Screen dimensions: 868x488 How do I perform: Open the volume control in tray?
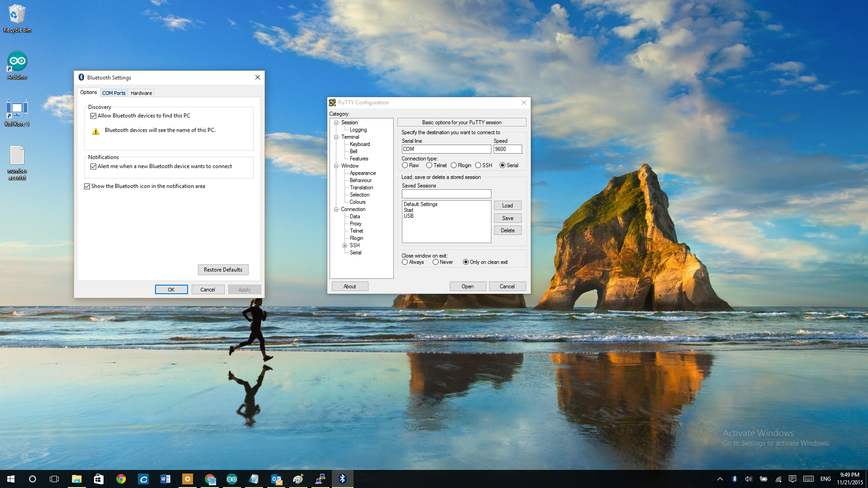pyautogui.click(x=749, y=479)
